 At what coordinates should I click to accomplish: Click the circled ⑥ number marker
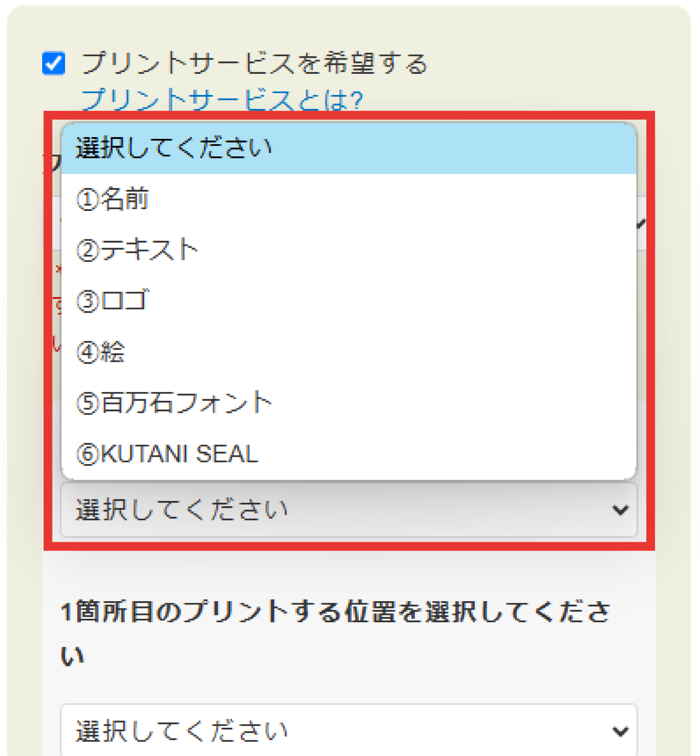coord(87,455)
